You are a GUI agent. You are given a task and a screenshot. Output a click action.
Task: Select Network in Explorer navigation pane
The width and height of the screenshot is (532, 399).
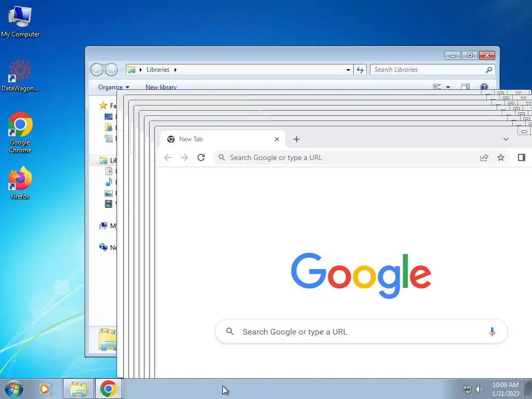click(x=108, y=247)
